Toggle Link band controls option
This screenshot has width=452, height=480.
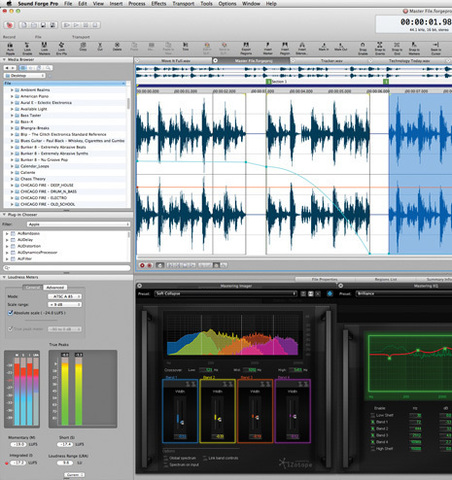(205, 458)
